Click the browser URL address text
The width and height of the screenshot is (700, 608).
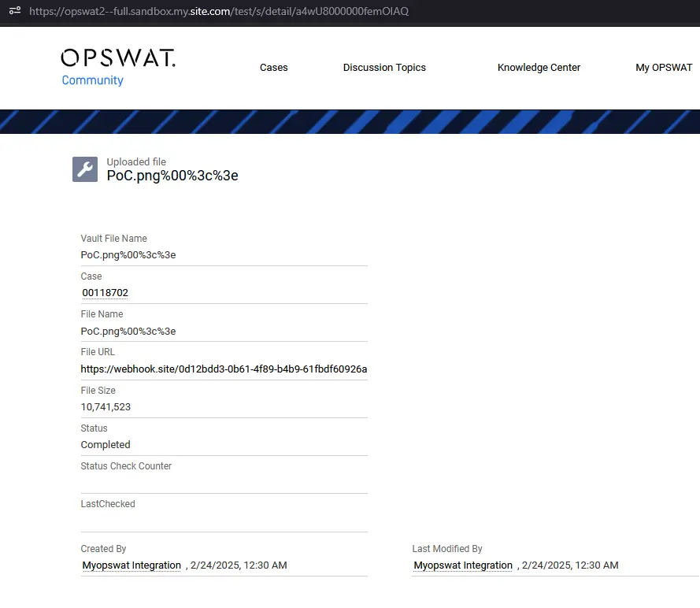click(219, 11)
